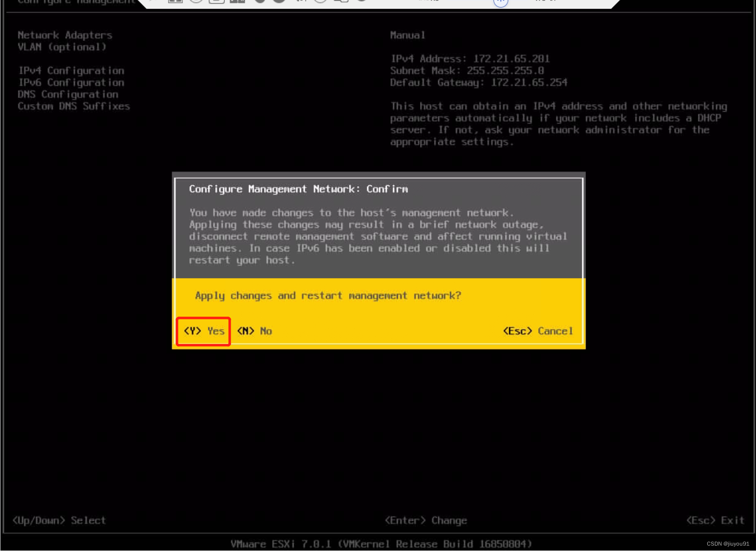
Task: Click the VMware ESXi 7.0.1 build text
Action: point(381,544)
